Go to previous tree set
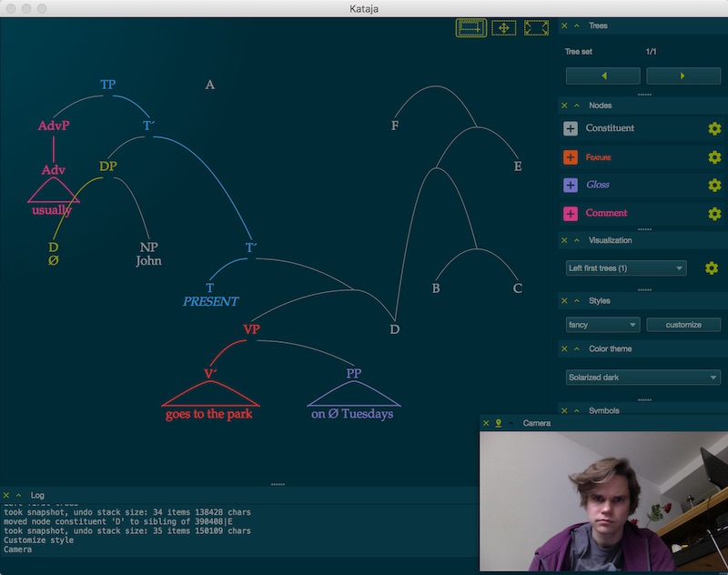The image size is (728, 575). tap(602, 76)
